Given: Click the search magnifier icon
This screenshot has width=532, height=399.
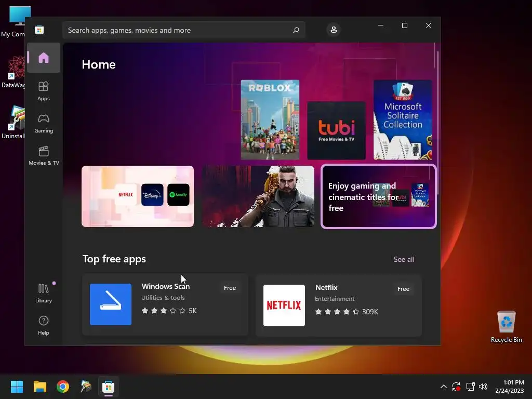Looking at the screenshot, I should [296, 30].
